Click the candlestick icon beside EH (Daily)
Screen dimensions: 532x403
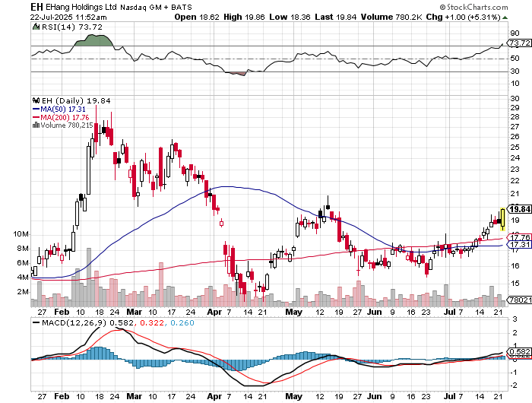click(36, 100)
